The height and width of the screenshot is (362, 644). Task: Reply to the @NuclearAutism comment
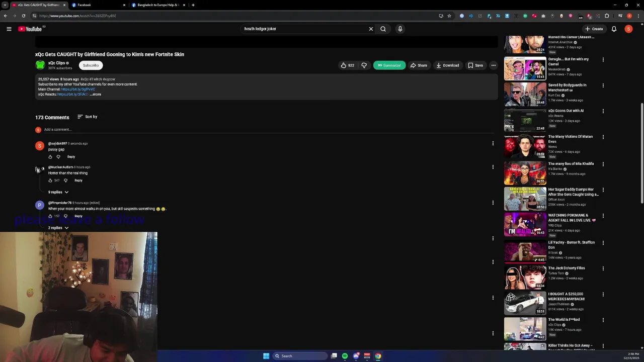78,180
